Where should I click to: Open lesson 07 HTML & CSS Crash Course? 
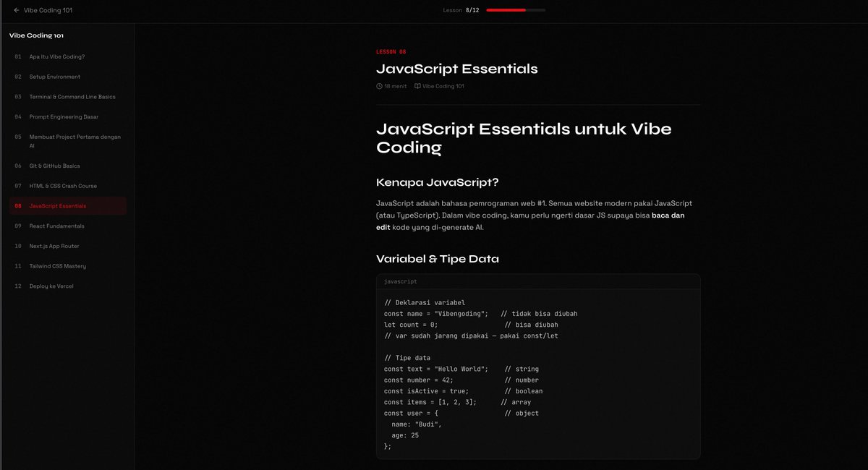68,186
